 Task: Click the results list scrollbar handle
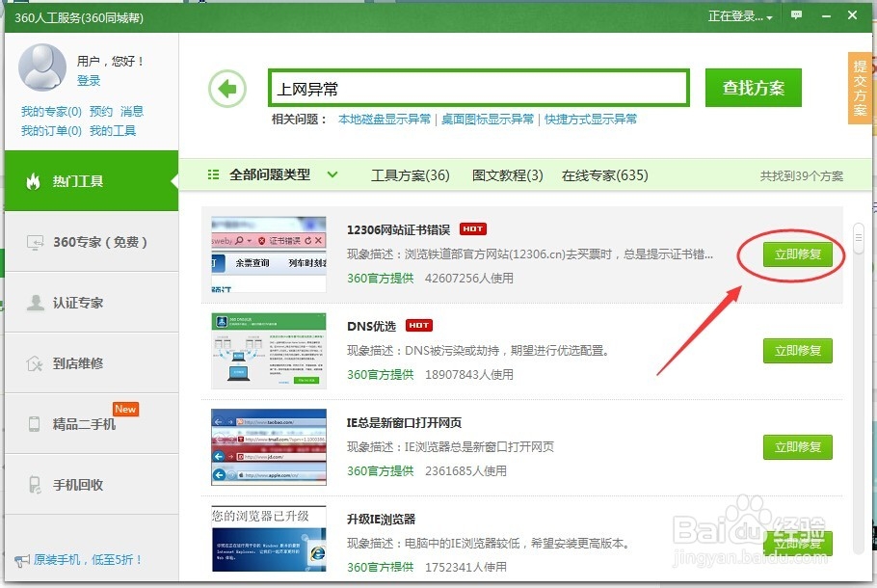[859, 239]
